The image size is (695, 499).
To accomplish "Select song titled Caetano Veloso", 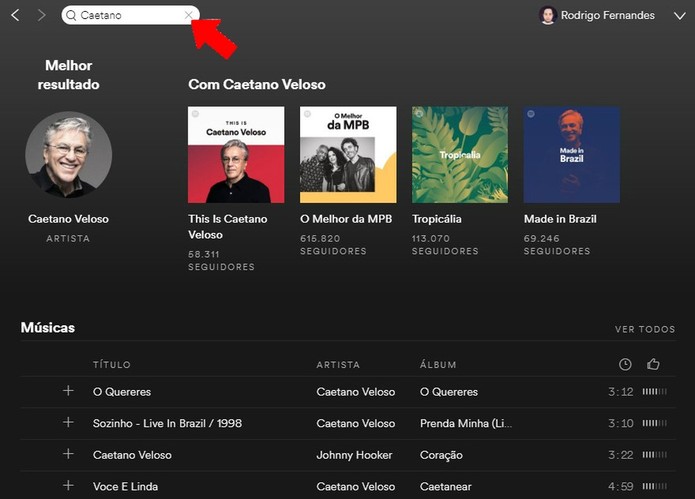I will tap(132, 455).
